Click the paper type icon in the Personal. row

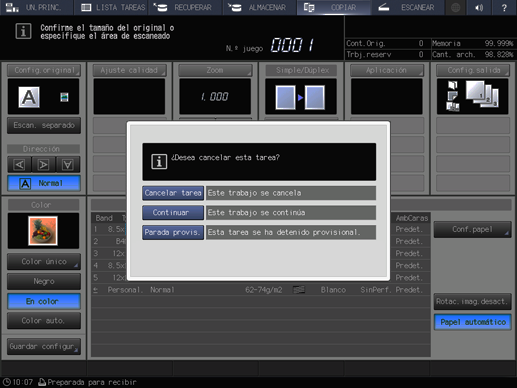coord(299,290)
